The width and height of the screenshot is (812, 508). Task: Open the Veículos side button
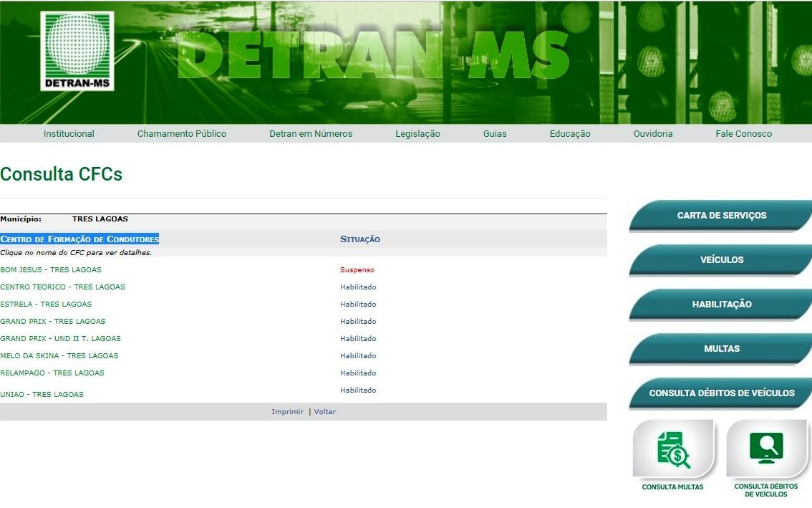(721, 259)
